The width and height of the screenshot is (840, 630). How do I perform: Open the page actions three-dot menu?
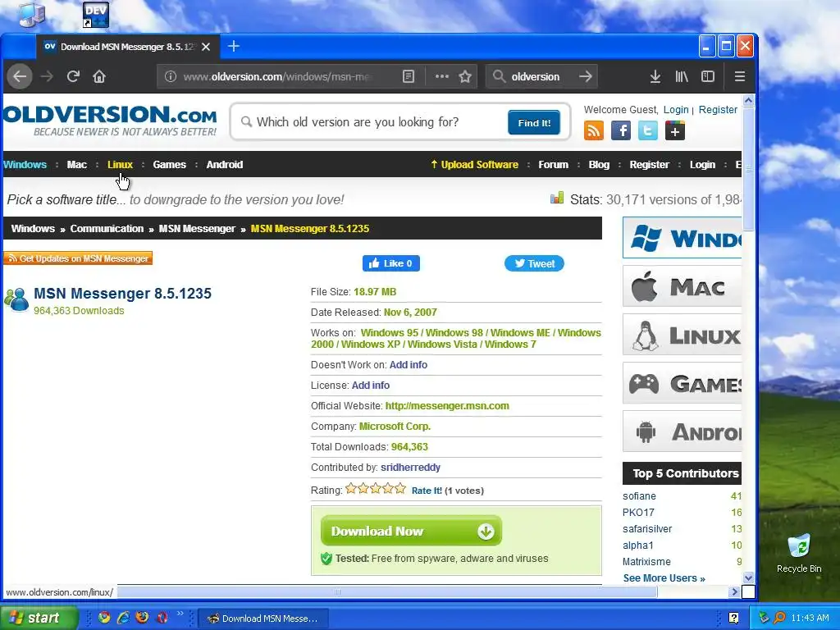[441, 76]
